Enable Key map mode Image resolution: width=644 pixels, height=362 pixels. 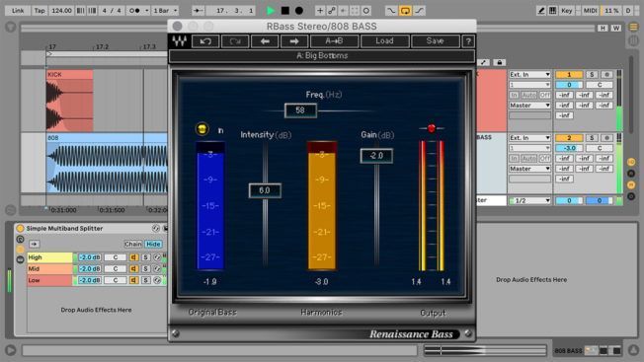tap(567, 11)
